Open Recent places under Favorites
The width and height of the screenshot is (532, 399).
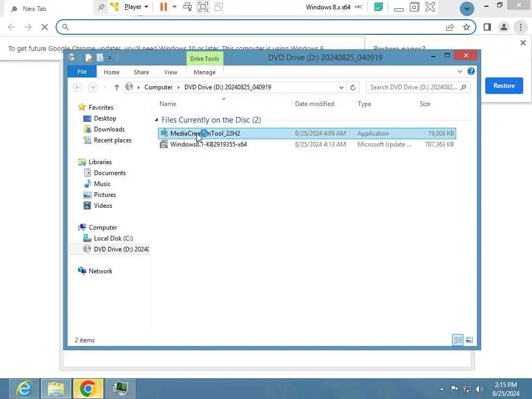point(112,140)
